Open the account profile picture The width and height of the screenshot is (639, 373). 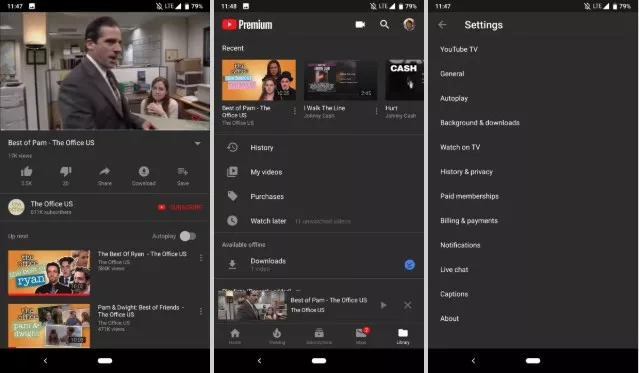[409, 24]
